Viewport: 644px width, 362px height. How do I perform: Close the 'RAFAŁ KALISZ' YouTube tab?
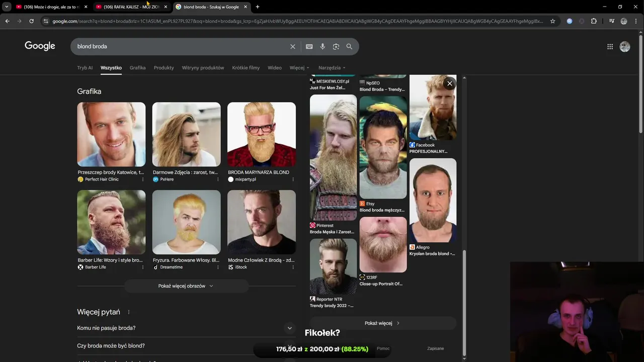[166, 7]
